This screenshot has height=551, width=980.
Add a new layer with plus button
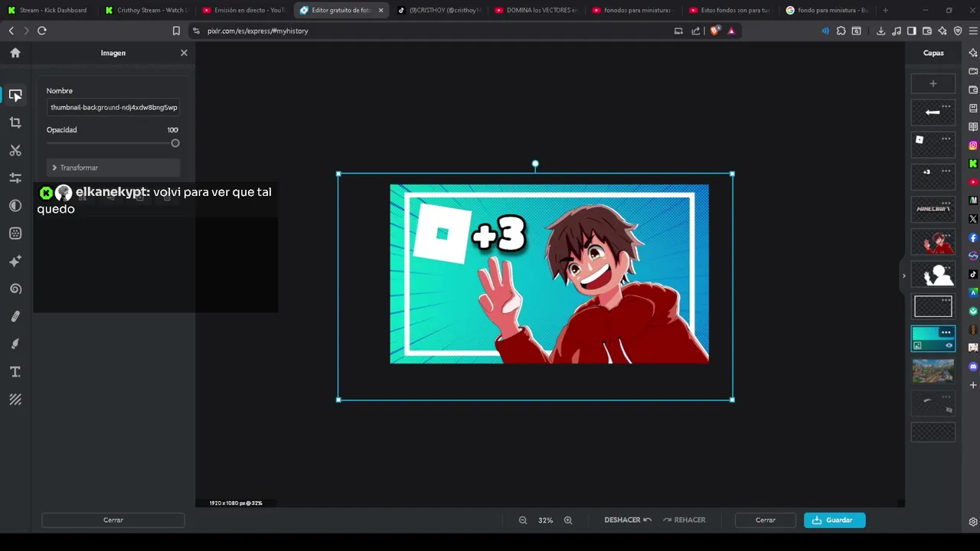[933, 83]
